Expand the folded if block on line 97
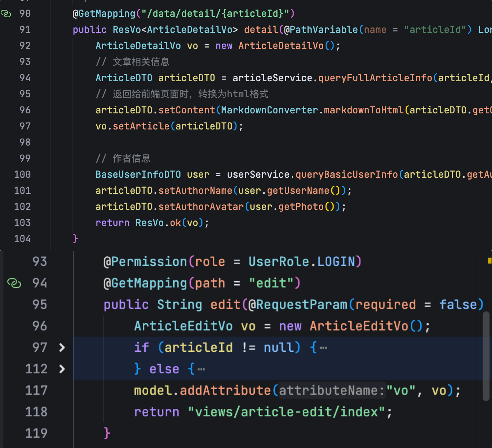This screenshot has width=492, height=448. coord(62,347)
